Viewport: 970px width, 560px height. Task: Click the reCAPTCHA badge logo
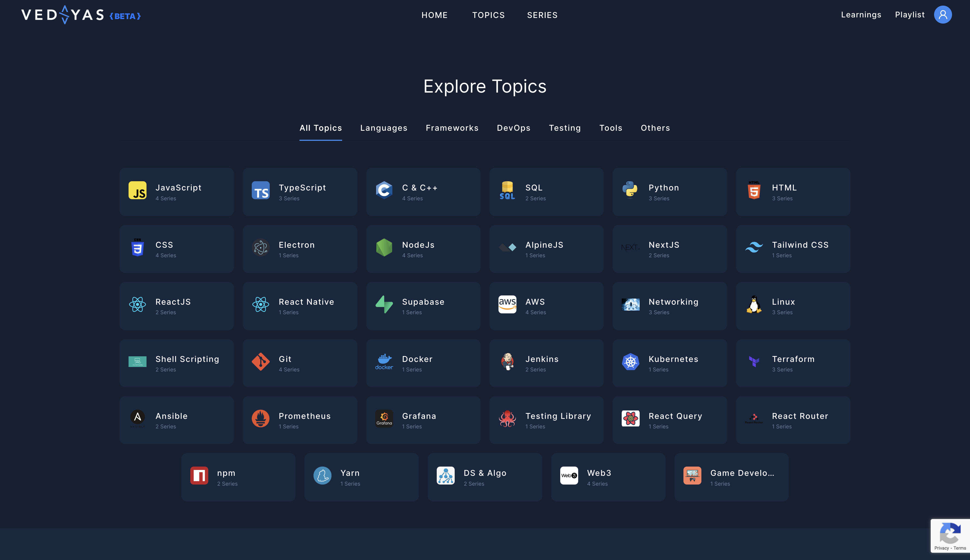point(950,533)
